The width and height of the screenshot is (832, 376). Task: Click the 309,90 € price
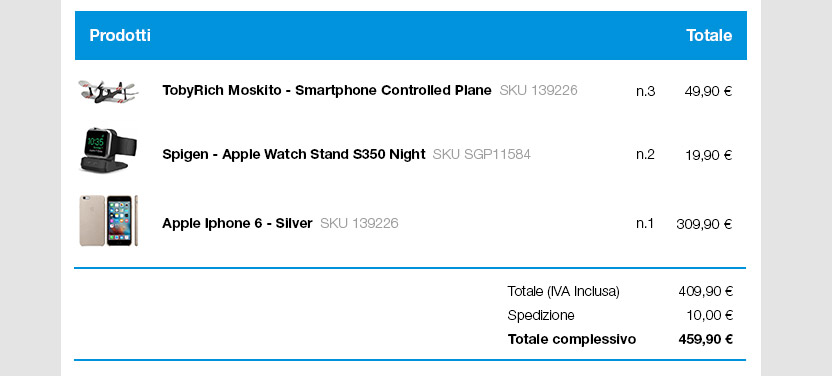pos(704,224)
